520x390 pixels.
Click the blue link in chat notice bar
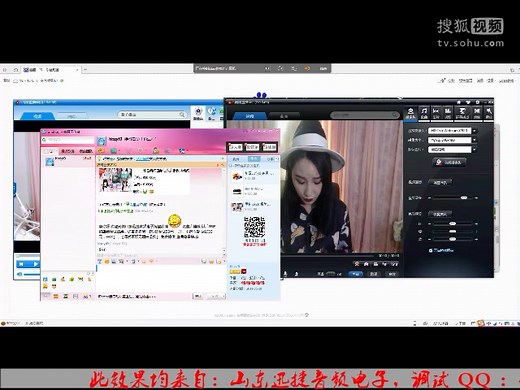point(142,159)
